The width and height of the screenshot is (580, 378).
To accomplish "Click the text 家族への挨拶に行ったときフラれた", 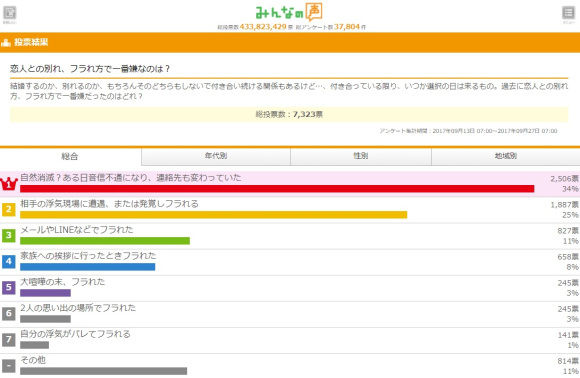I will [x=88, y=256].
